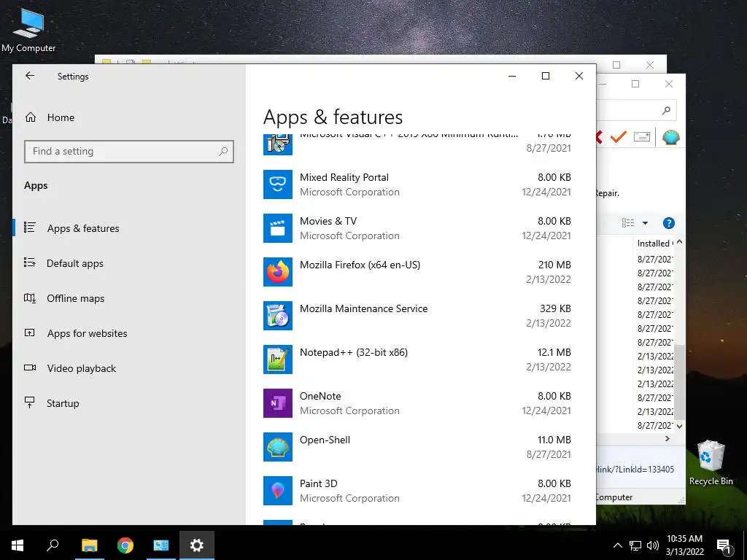747x560 pixels.
Task: Switch to Control Panel taskbar button
Action: click(161, 545)
